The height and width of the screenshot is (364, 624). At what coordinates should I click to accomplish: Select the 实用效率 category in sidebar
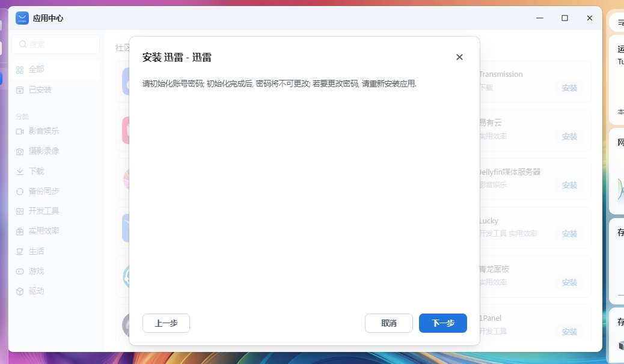point(56,231)
